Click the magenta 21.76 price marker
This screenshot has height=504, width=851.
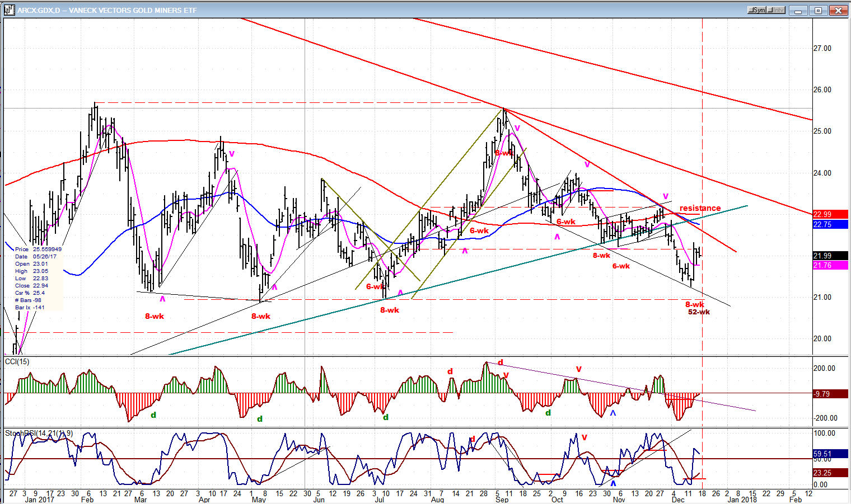click(x=830, y=265)
